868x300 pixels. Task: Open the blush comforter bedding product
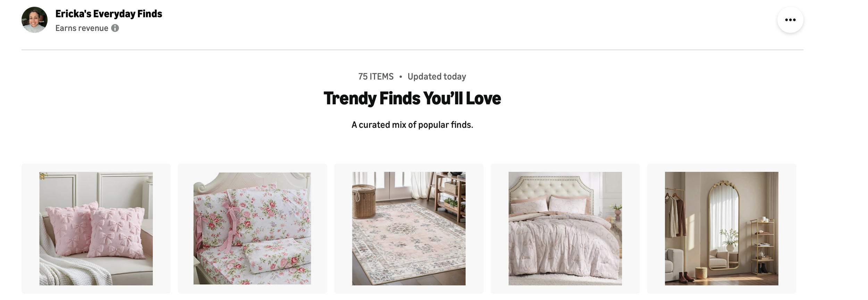click(565, 228)
